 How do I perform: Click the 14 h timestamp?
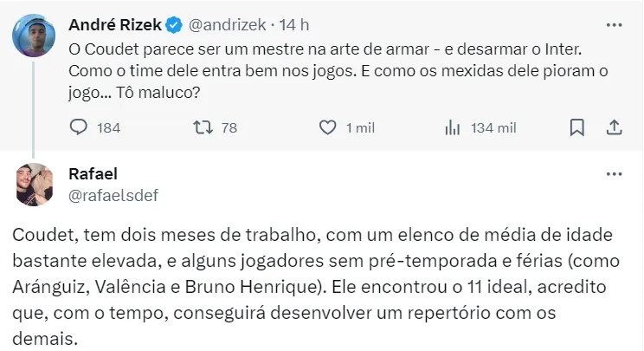(294, 25)
